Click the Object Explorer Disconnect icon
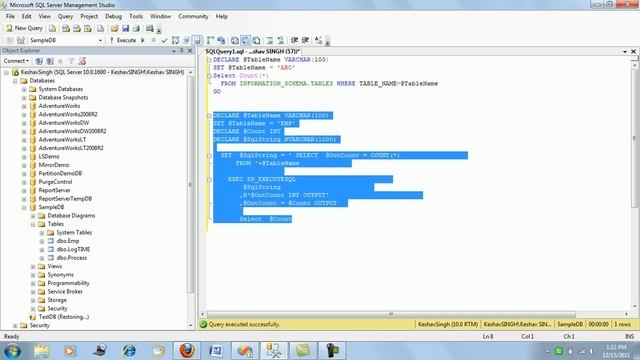640x360 pixels. click(x=50, y=61)
